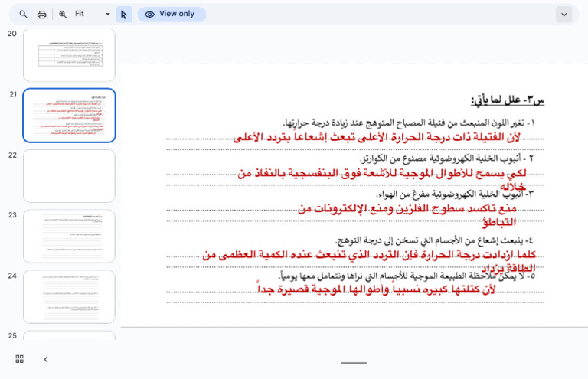The image size is (588, 379).
Task: Collapse the thumbnail sidebar with the left chevron
Action: 46,359
